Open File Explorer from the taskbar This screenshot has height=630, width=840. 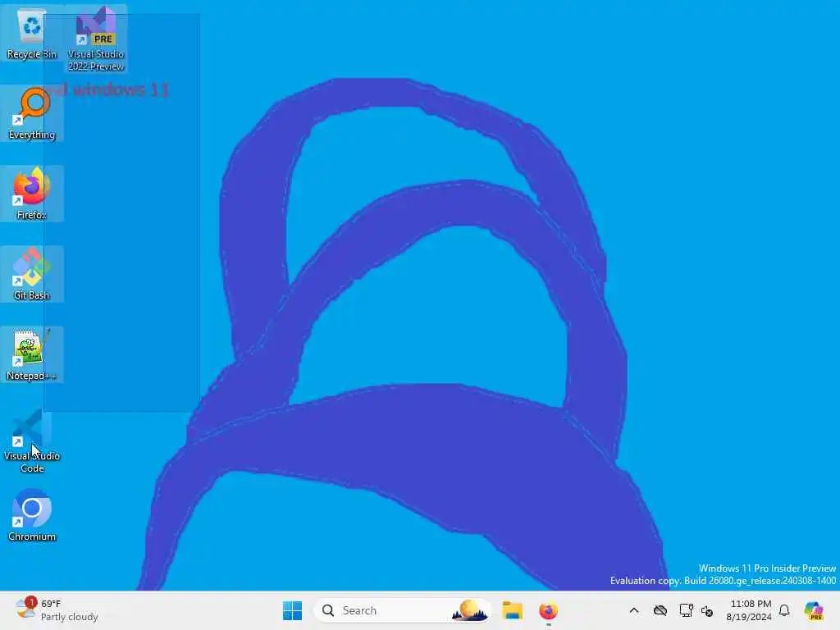(x=512, y=610)
